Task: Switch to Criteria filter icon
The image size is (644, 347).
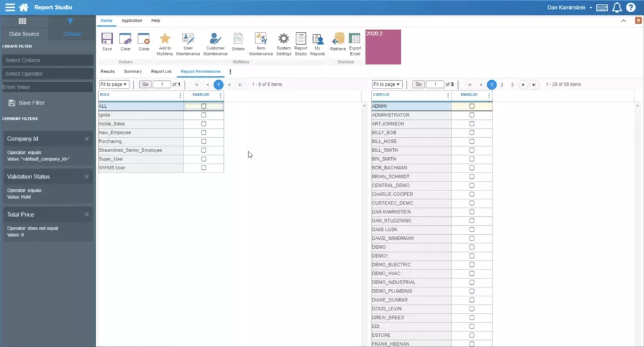Action: [70, 21]
